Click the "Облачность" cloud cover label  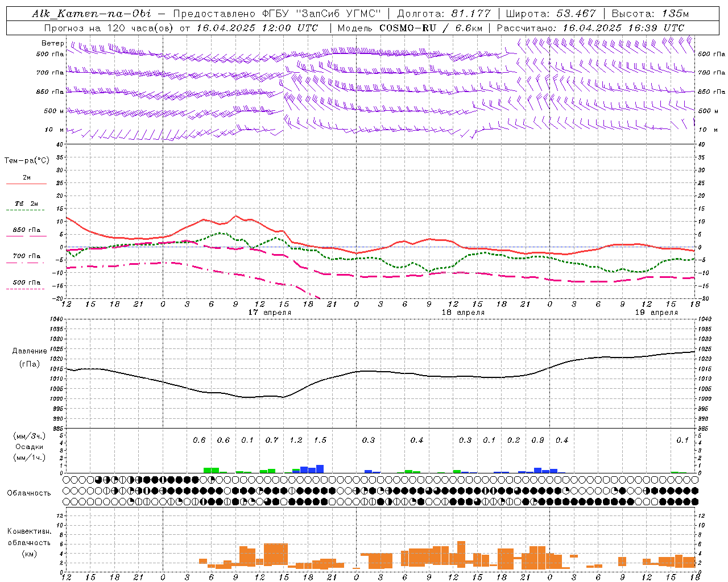click(29, 493)
